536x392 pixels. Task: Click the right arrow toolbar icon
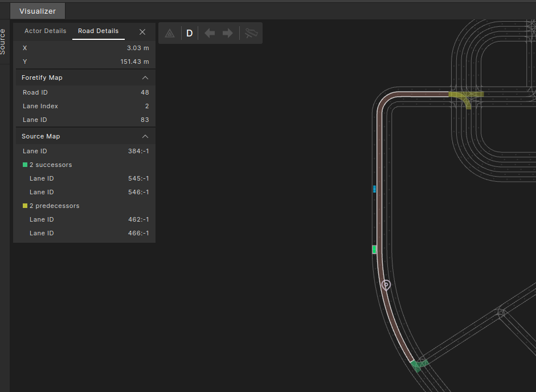point(228,34)
